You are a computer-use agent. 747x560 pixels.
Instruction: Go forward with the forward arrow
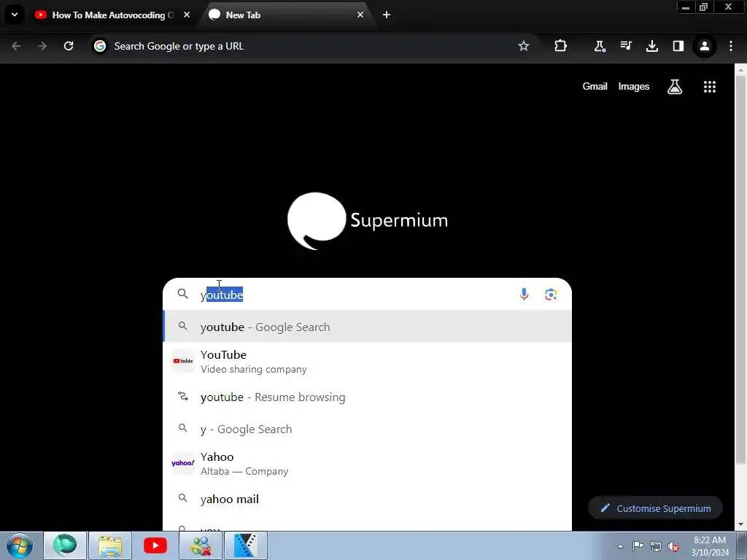click(x=42, y=46)
